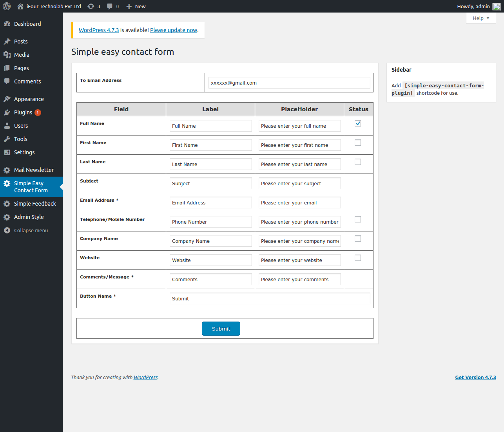Image resolution: width=504 pixels, height=432 pixels.
Task: Open the Posts menu item
Action: click(31, 42)
